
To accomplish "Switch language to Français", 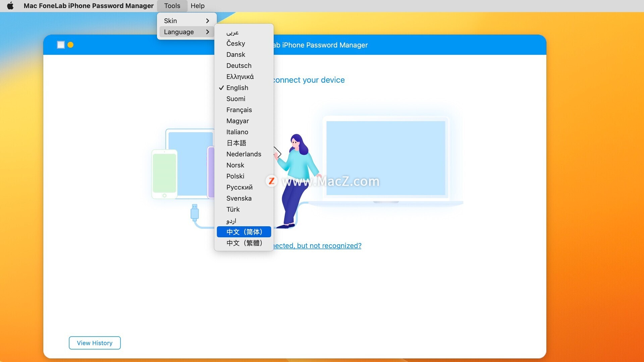I will (x=244, y=110).
